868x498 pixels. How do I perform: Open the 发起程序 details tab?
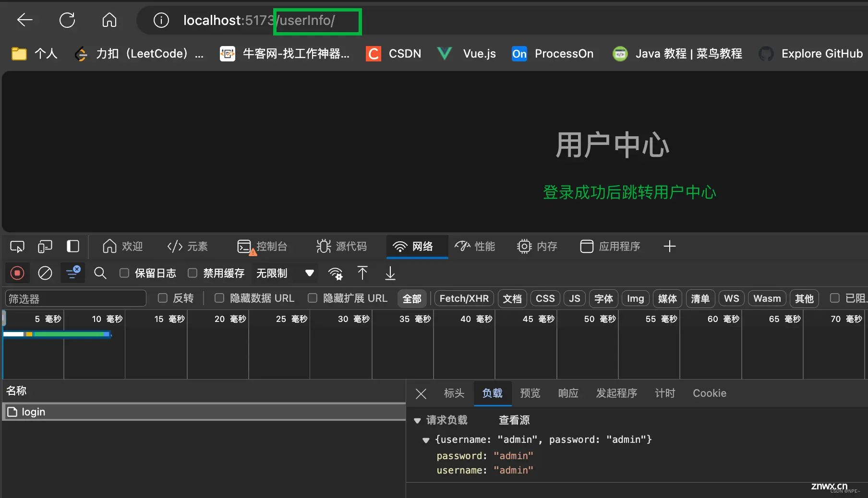pyautogui.click(x=617, y=393)
